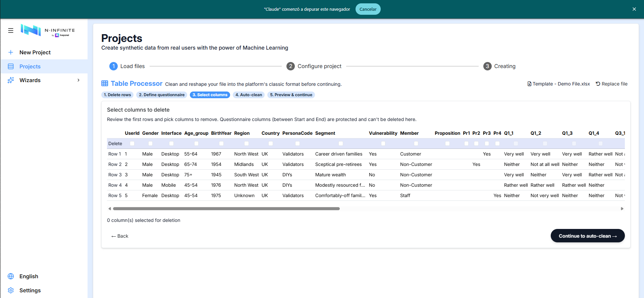The image size is (644, 298).
Task: Check the Delete box for BirthYear column
Action: 221,143
